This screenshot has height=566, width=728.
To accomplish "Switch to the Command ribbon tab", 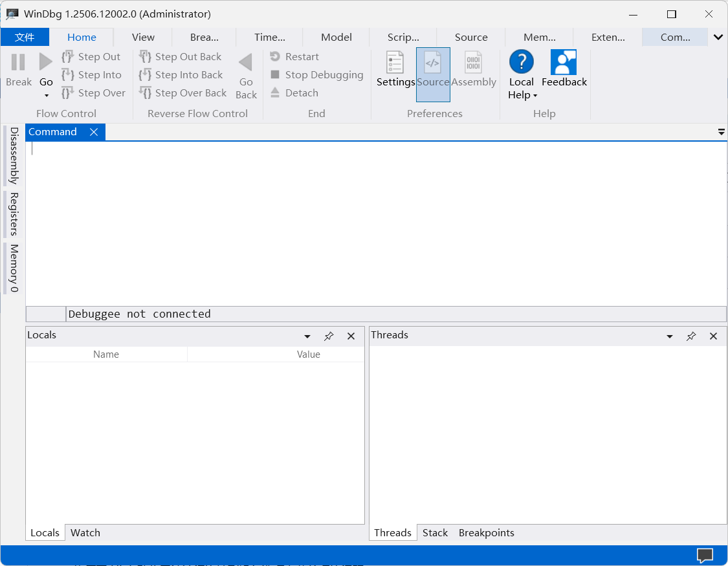I will tap(675, 37).
